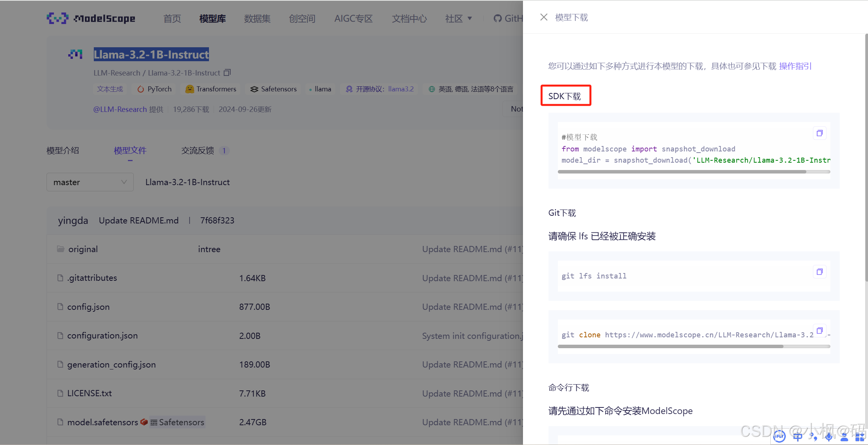Open the original folder

[83, 249]
